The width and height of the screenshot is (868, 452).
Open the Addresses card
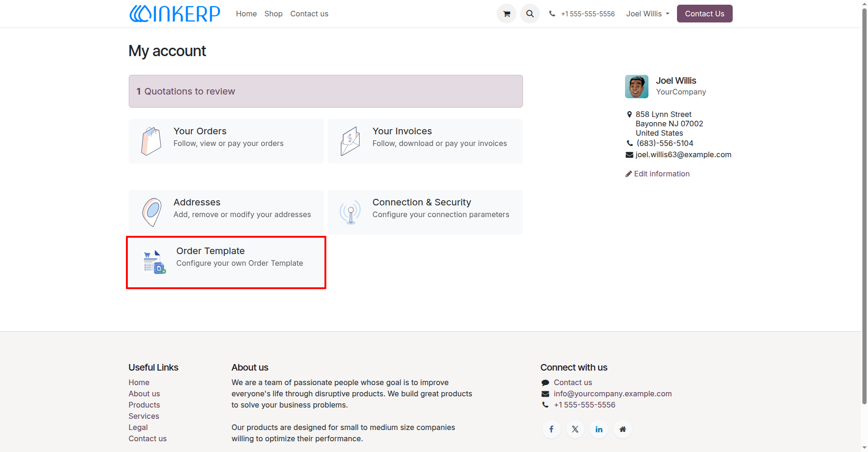(226, 212)
